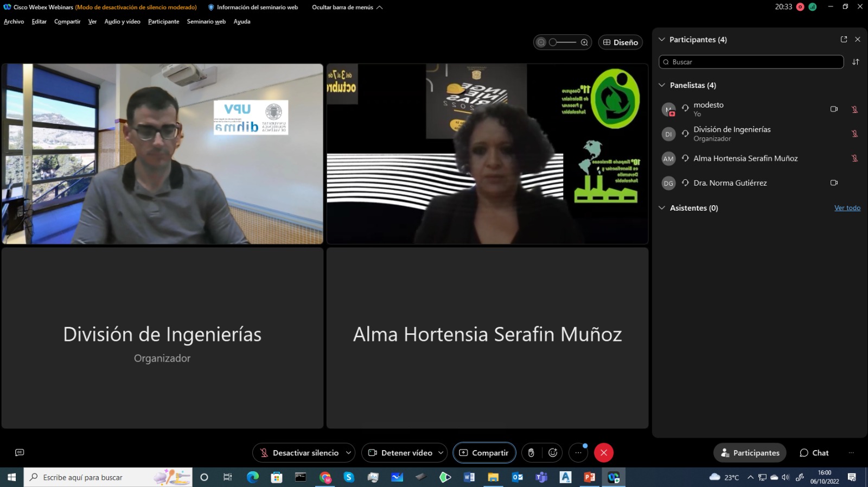868x487 pixels.
Task: Open more options ellipsis in the control bar
Action: 578,453
